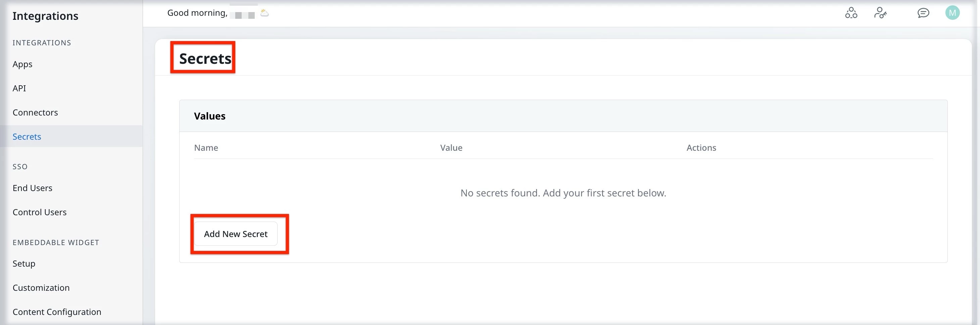Viewport: 980px width, 325px height.
Task: Click the Name column header
Action: [206, 148]
